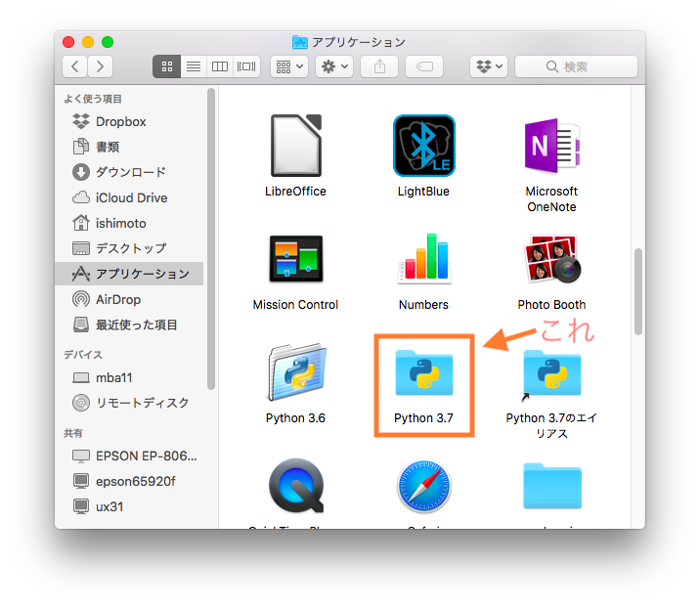Select the QuickTime Player icon

[296, 486]
